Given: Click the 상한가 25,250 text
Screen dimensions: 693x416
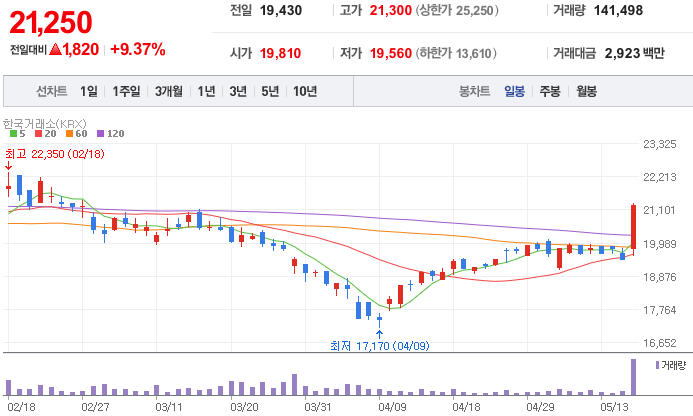Looking at the screenshot, I should click(x=457, y=10).
